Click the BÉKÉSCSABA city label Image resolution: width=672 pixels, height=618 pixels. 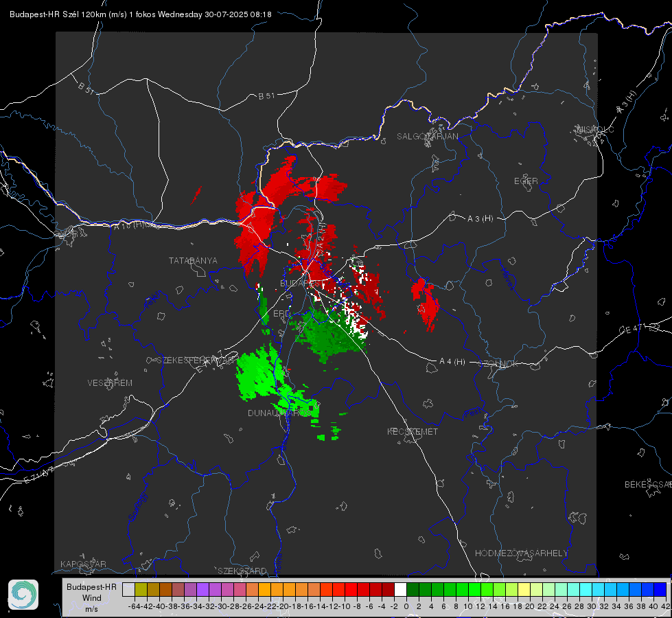tap(648, 485)
